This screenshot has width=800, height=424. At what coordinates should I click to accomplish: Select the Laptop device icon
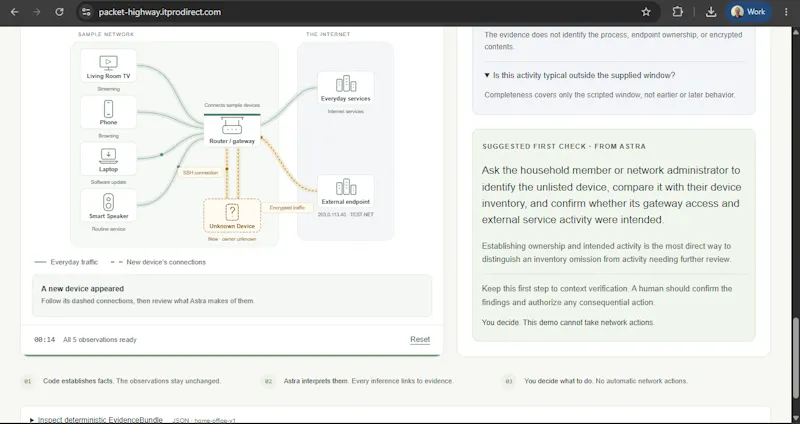pos(108,155)
